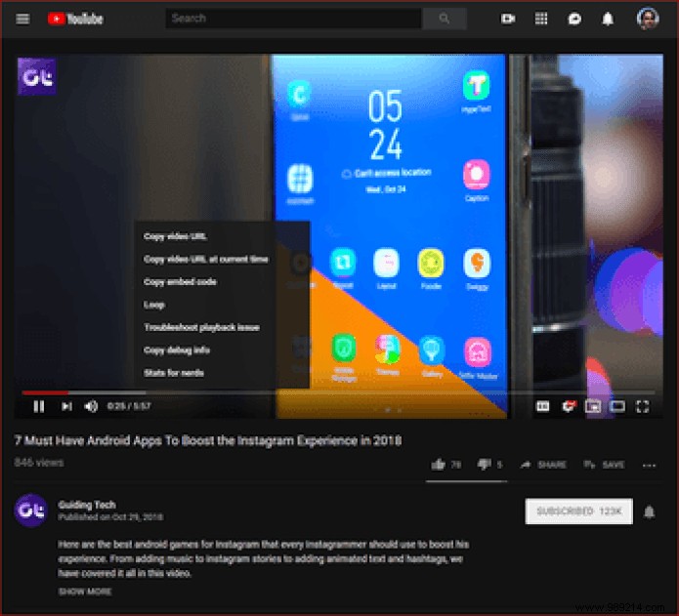Open the upload video camera icon

pyautogui.click(x=508, y=19)
